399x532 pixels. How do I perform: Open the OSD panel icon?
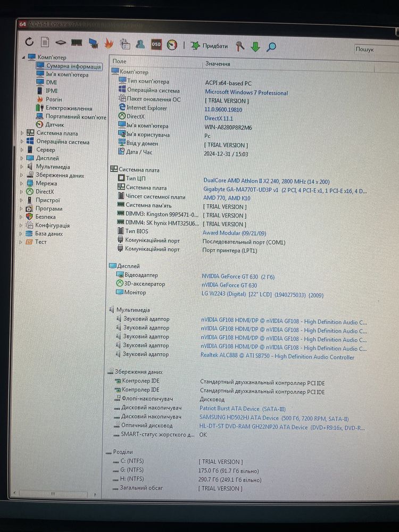[x=156, y=45]
